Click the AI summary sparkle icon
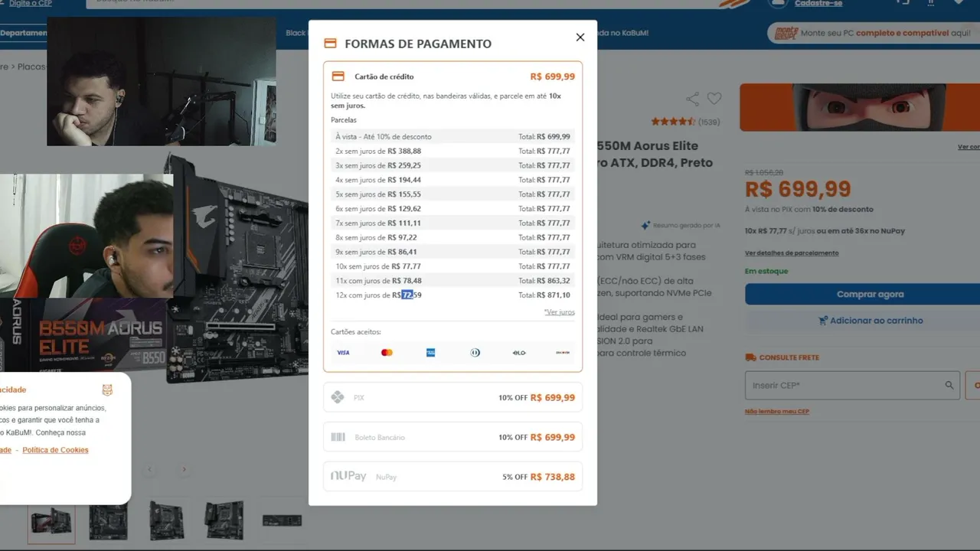 tap(645, 226)
